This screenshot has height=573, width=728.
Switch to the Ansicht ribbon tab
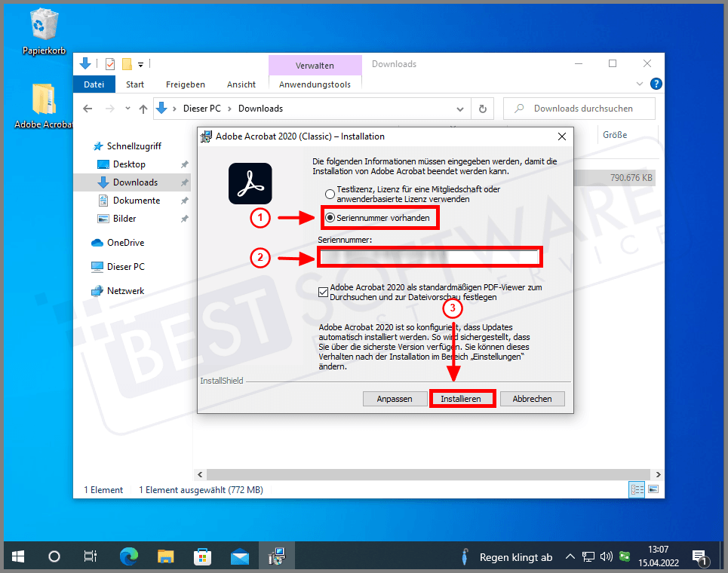tap(241, 84)
